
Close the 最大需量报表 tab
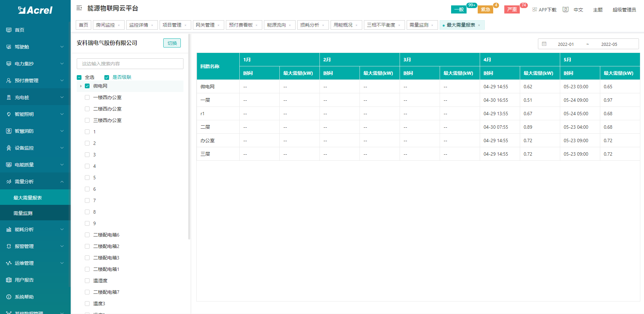click(479, 25)
